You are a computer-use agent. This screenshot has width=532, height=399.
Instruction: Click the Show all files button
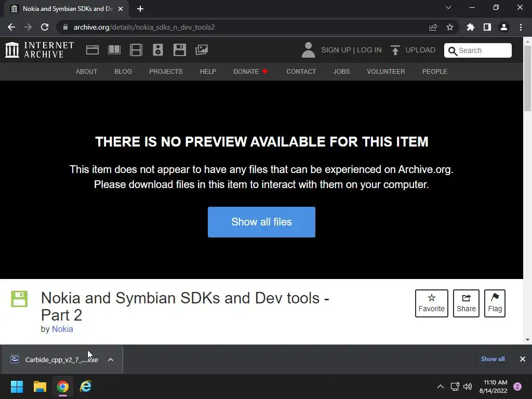point(262,222)
